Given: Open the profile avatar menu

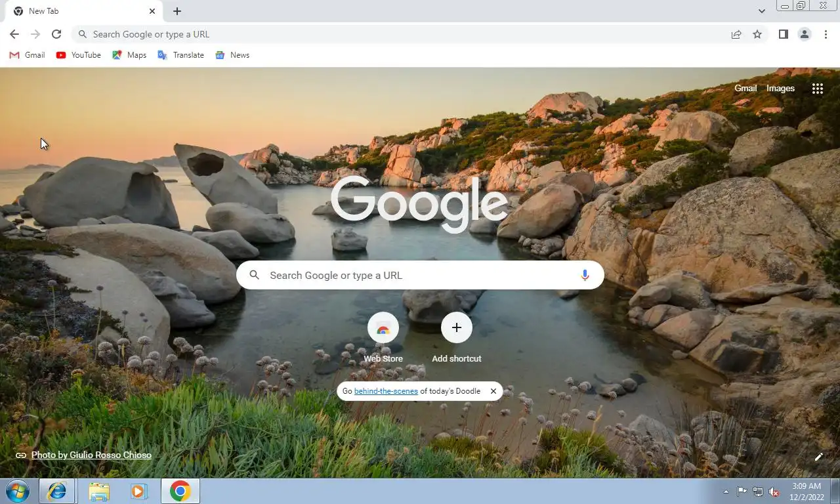Looking at the screenshot, I should coord(805,34).
